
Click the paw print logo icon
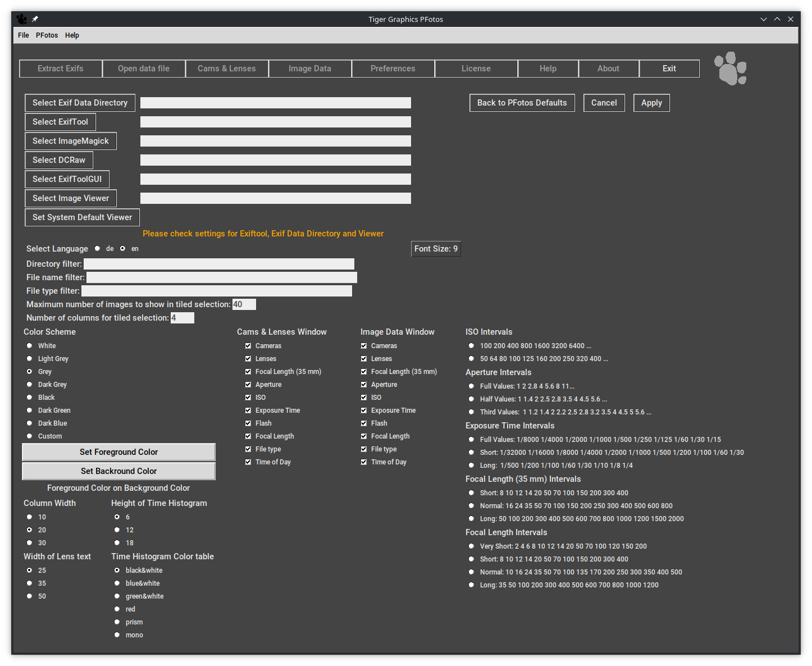tap(730, 69)
